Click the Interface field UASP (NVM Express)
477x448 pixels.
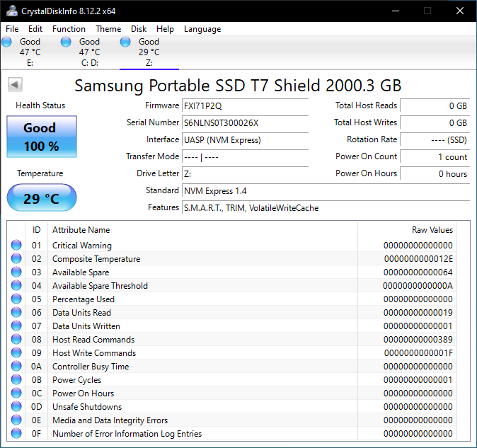(x=245, y=140)
